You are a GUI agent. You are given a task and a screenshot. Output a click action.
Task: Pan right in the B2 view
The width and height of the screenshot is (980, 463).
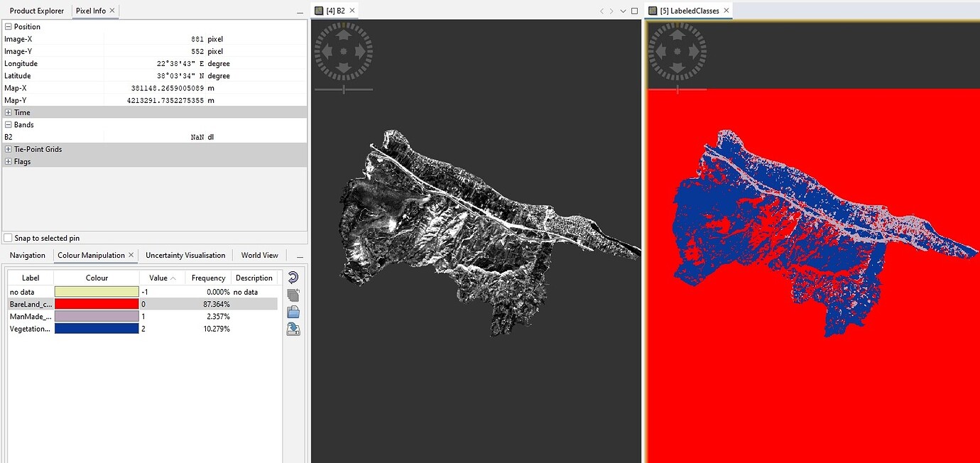coord(361,51)
